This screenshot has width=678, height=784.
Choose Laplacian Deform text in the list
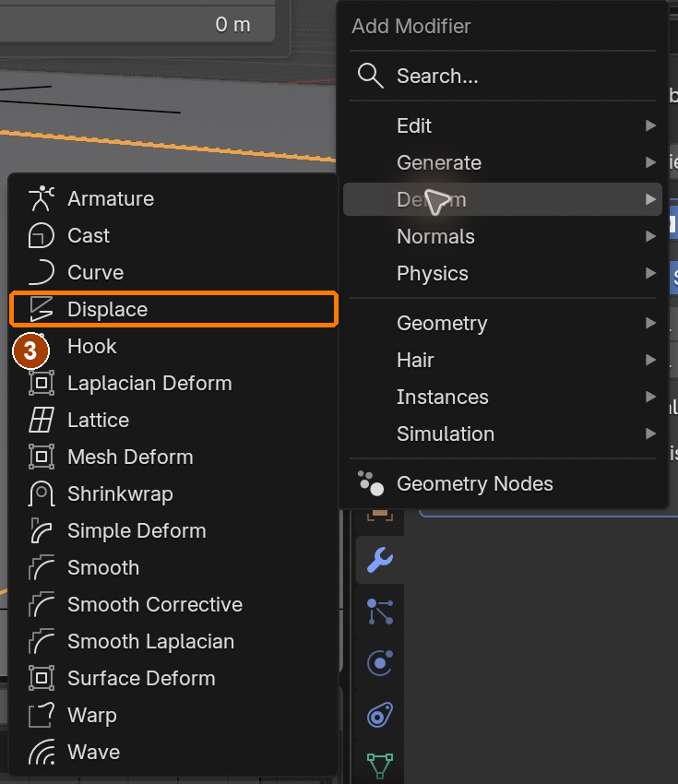pos(150,383)
